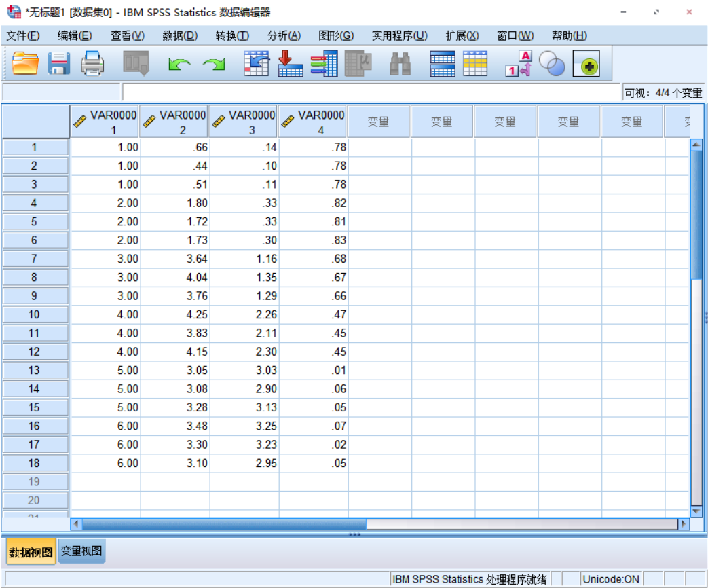Click the Run descriptive statistics icon

pos(358,63)
